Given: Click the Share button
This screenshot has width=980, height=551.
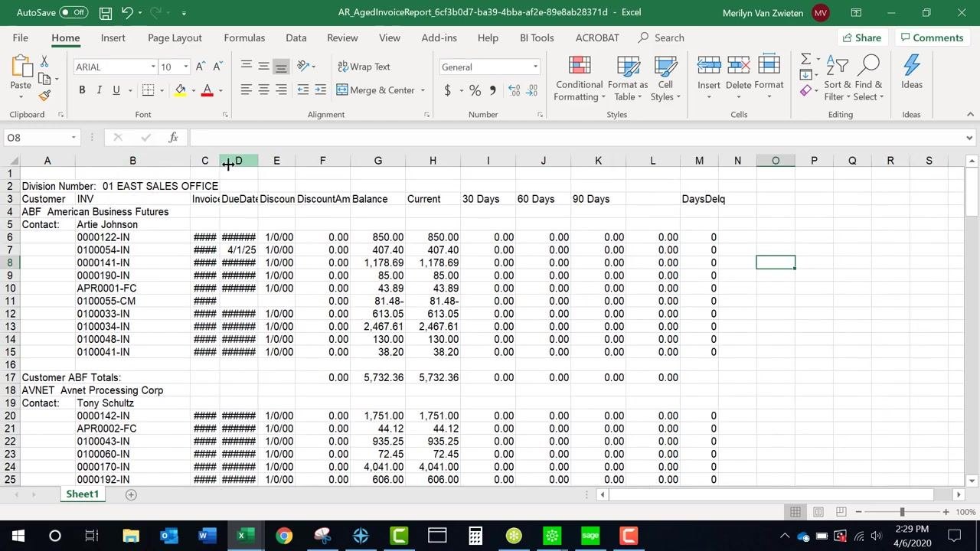Looking at the screenshot, I should tap(862, 37).
